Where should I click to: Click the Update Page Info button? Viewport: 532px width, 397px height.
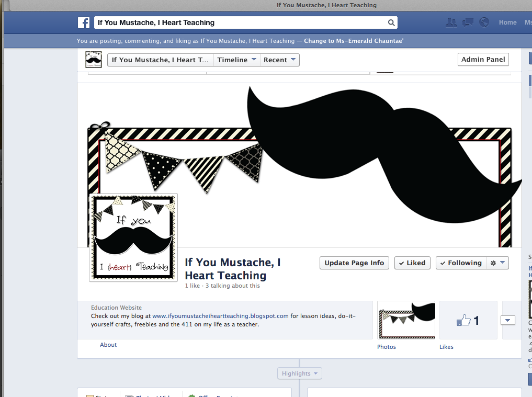(354, 263)
